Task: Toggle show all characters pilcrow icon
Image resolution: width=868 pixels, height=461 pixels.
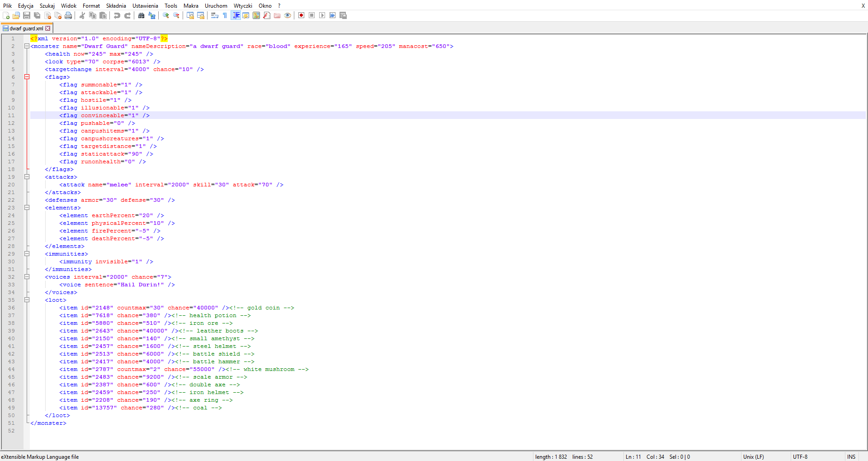Action: click(225, 15)
